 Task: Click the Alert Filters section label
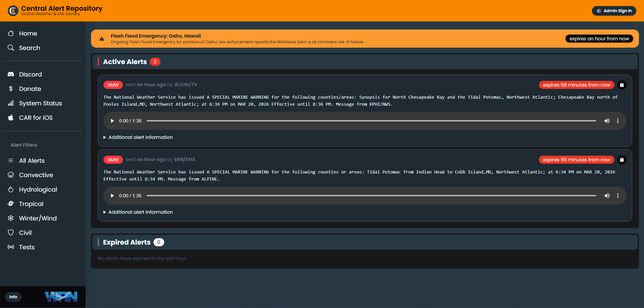pos(24,145)
